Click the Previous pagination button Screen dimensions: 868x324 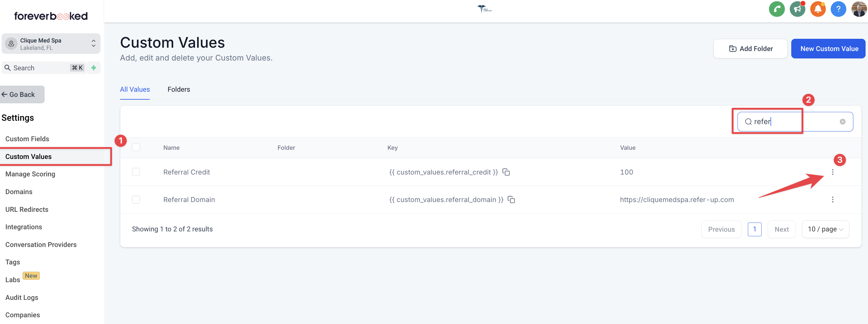click(721, 229)
